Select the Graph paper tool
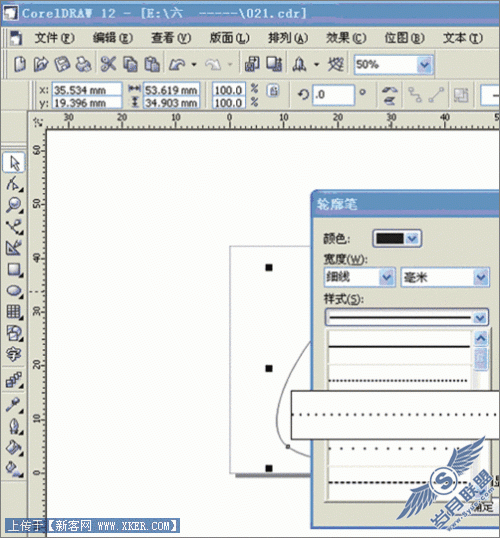The height and width of the screenshot is (538, 500). coord(14,312)
